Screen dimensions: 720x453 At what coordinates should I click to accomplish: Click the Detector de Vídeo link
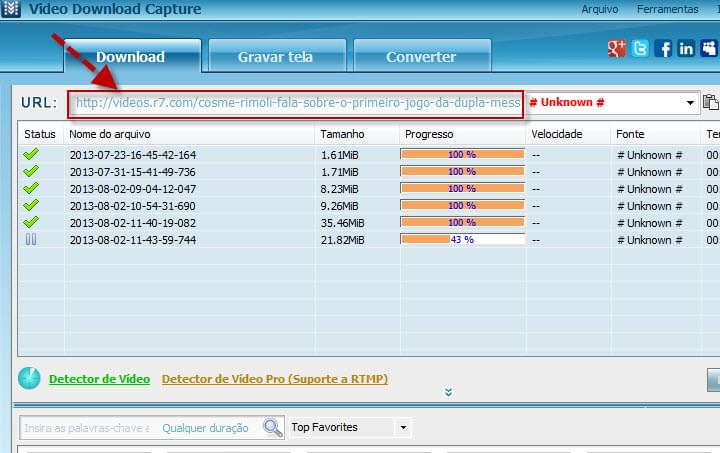pos(99,379)
